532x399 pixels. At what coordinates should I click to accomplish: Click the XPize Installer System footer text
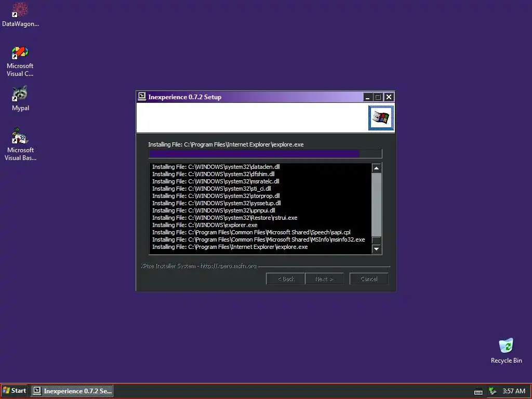pos(198,266)
